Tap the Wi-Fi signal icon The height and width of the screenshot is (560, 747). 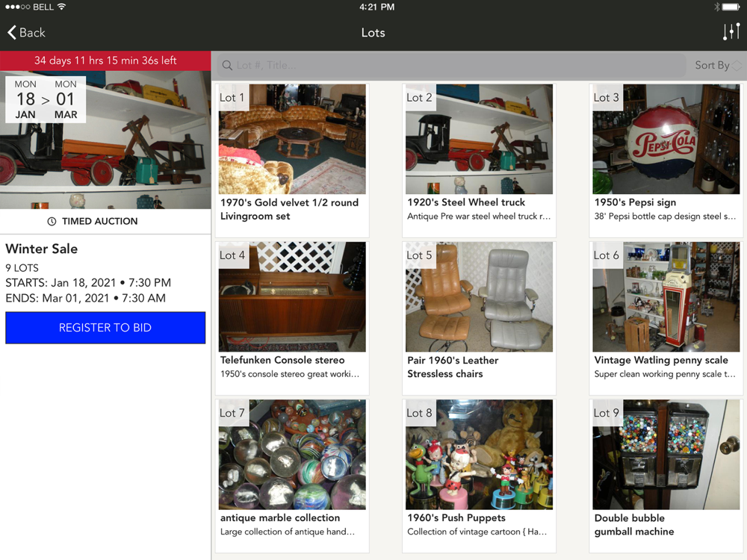point(61,7)
